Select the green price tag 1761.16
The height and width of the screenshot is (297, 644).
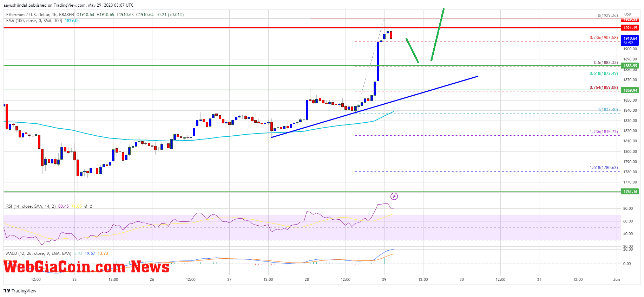click(x=630, y=192)
